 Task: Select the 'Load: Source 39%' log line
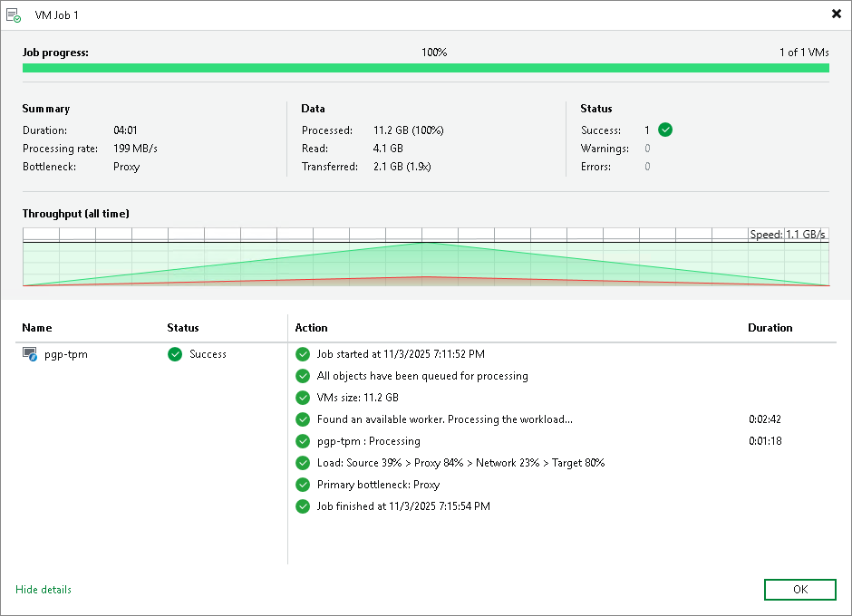point(460,463)
